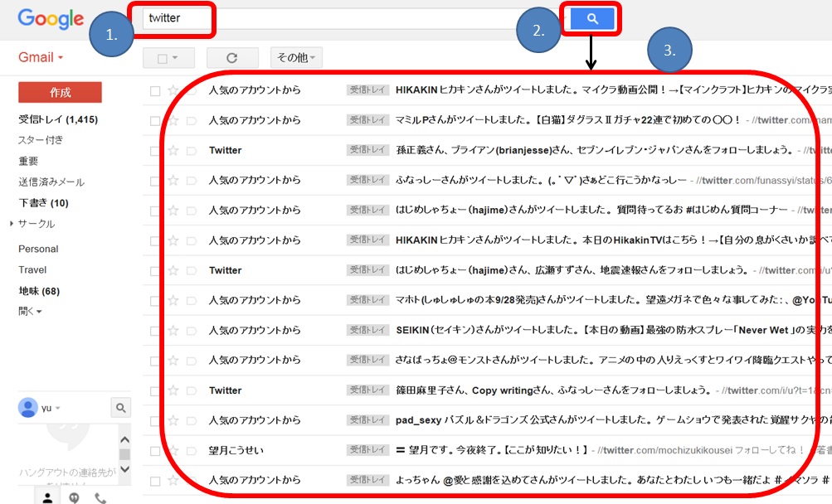Star the ふなっしー tweet email
The image size is (832, 504).
[174, 179]
